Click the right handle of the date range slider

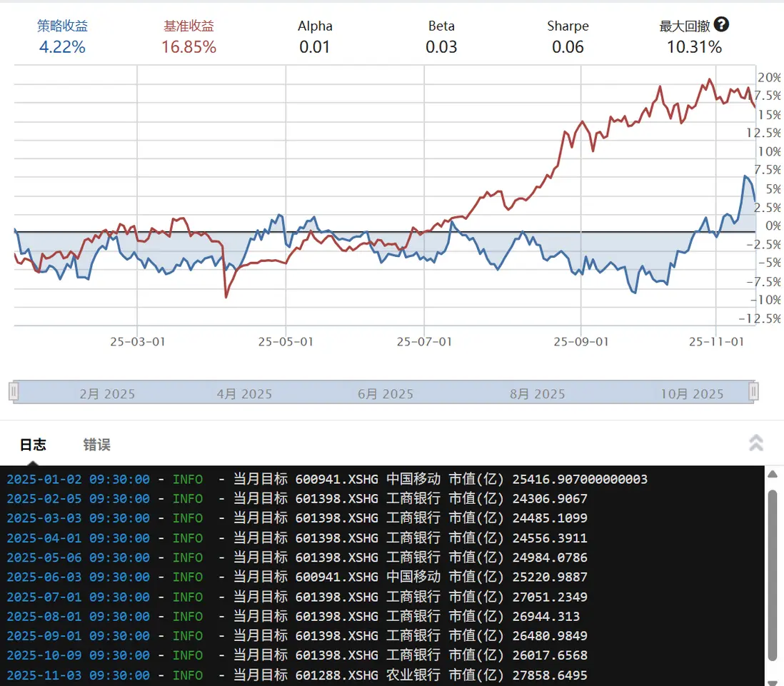[x=753, y=391]
